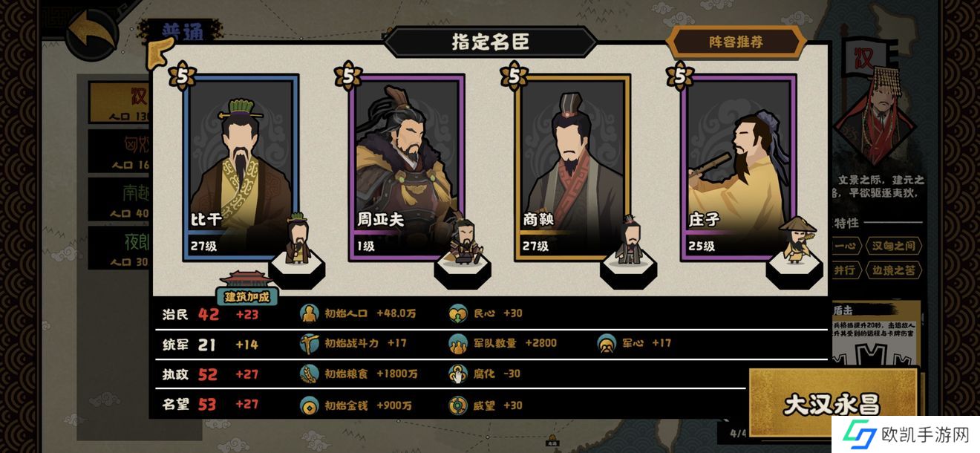Viewport: 980px width, 453px height.
Task: Open the 边境之苦 trait tag
Action: [x=894, y=270]
